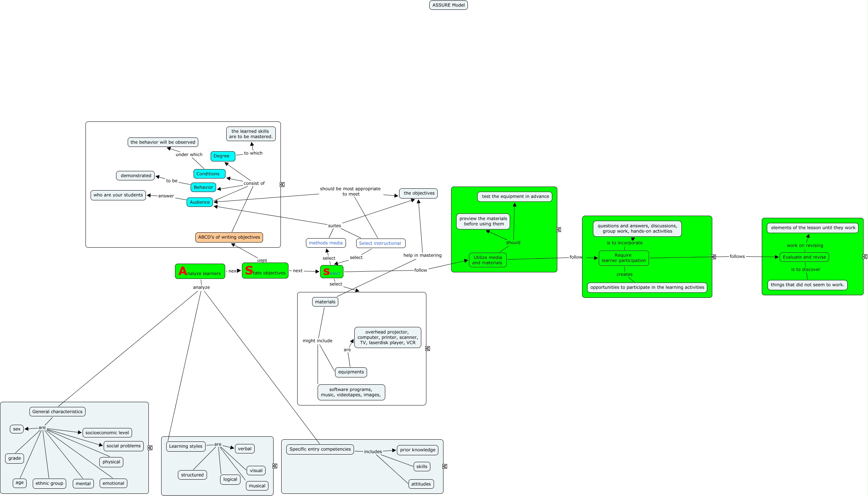Collapse the materials group box

pos(428,348)
